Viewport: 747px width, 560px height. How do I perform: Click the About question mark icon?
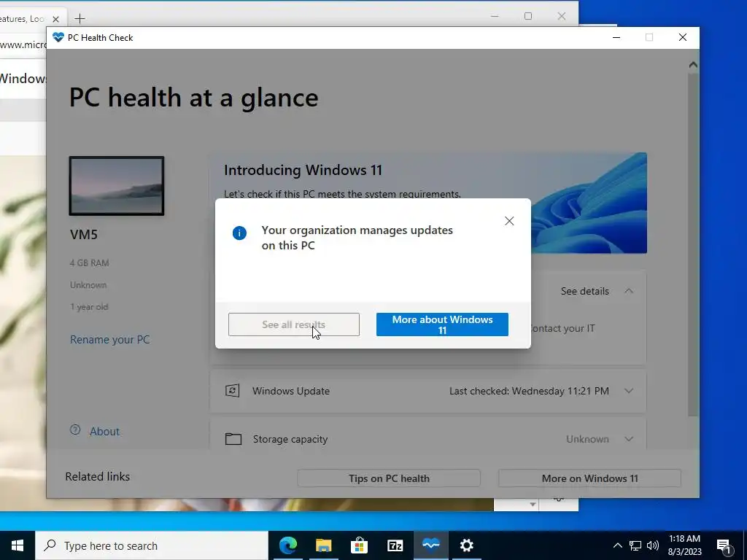point(75,429)
